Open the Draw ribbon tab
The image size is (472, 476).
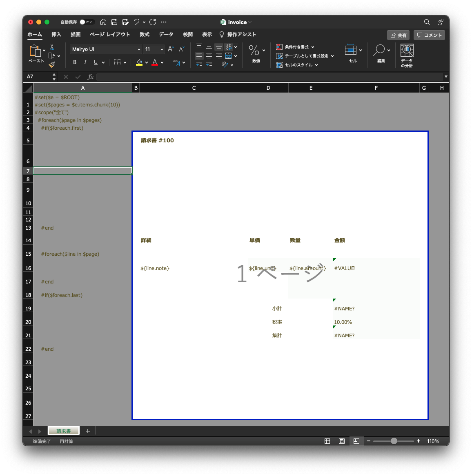pyautogui.click(x=76, y=35)
